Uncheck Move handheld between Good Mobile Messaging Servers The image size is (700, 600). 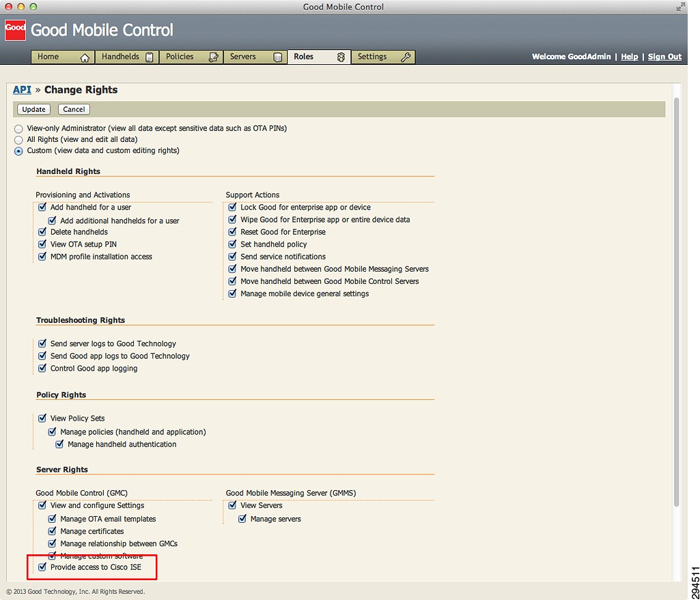(232, 268)
